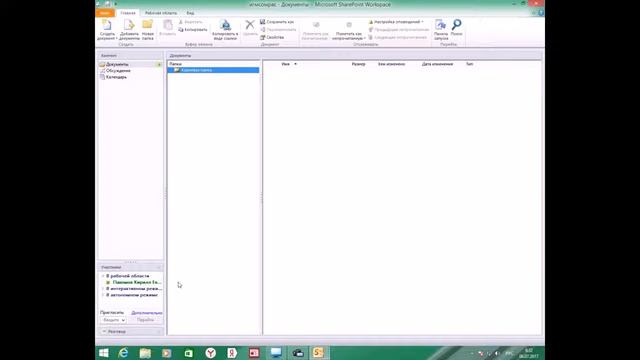Screen dimensions: 640x360
Task: Sort by the Размер column header
Action: (358, 64)
